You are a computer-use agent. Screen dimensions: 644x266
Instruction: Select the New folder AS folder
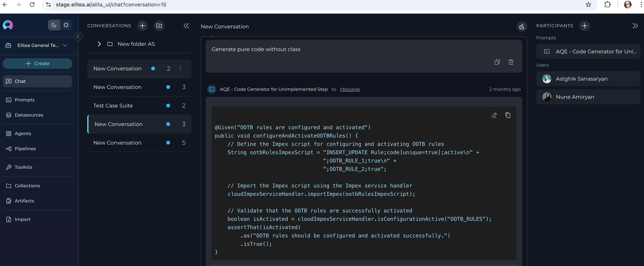(136, 44)
